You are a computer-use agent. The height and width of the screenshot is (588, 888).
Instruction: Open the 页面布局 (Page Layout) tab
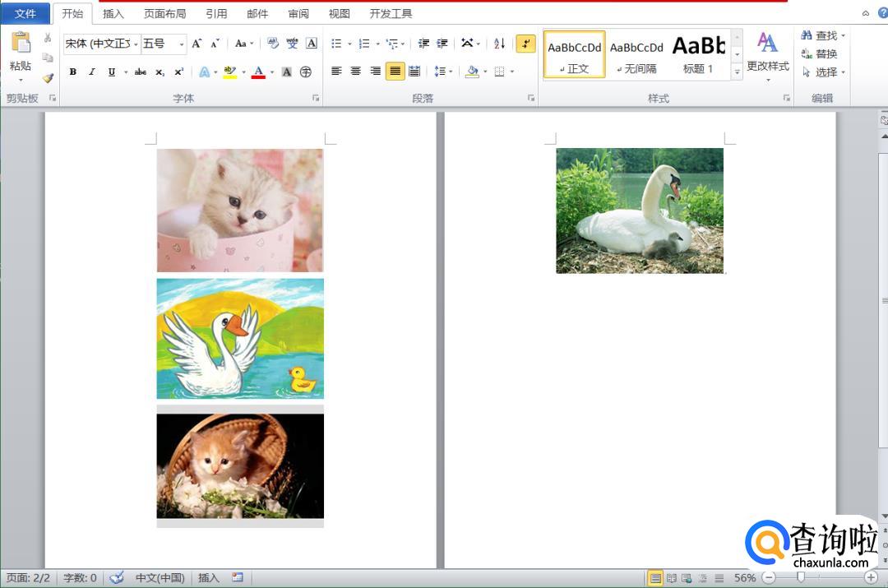click(164, 14)
